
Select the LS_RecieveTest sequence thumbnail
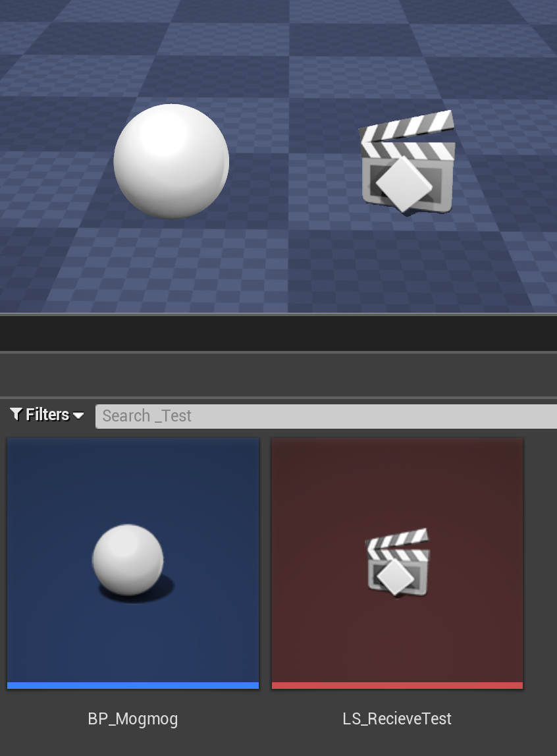[397, 563]
